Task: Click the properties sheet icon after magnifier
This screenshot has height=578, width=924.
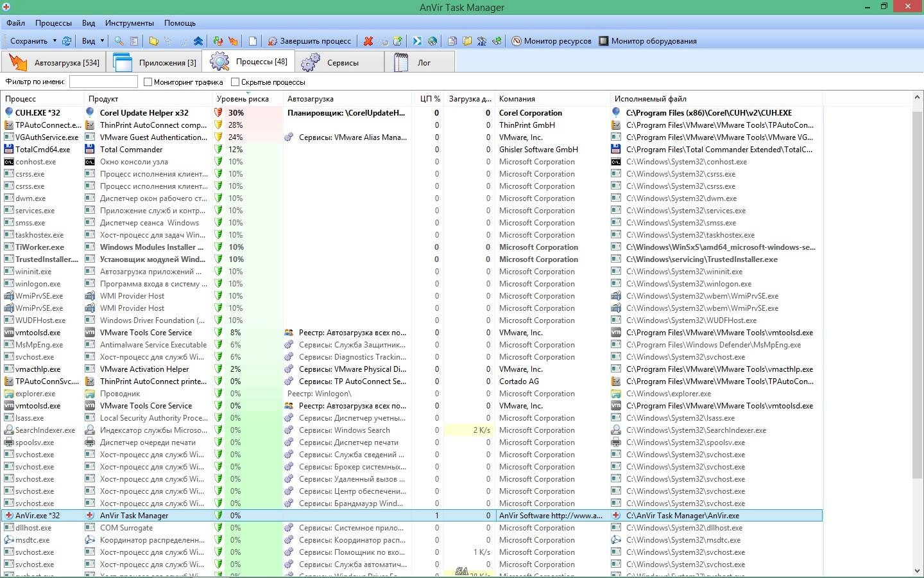Action: (x=134, y=40)
